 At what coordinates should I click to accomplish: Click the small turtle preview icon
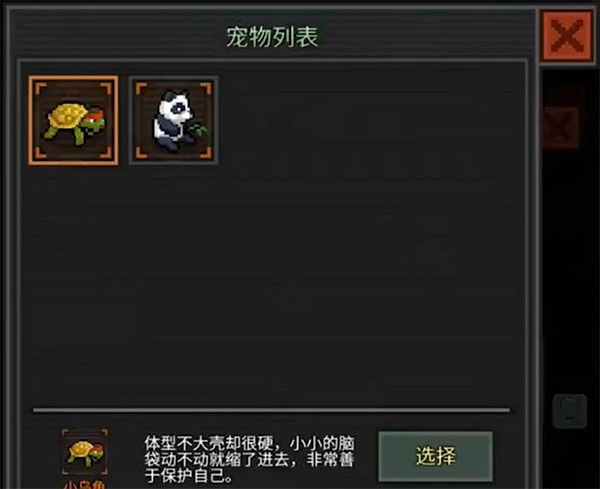[x=85, y=452]
